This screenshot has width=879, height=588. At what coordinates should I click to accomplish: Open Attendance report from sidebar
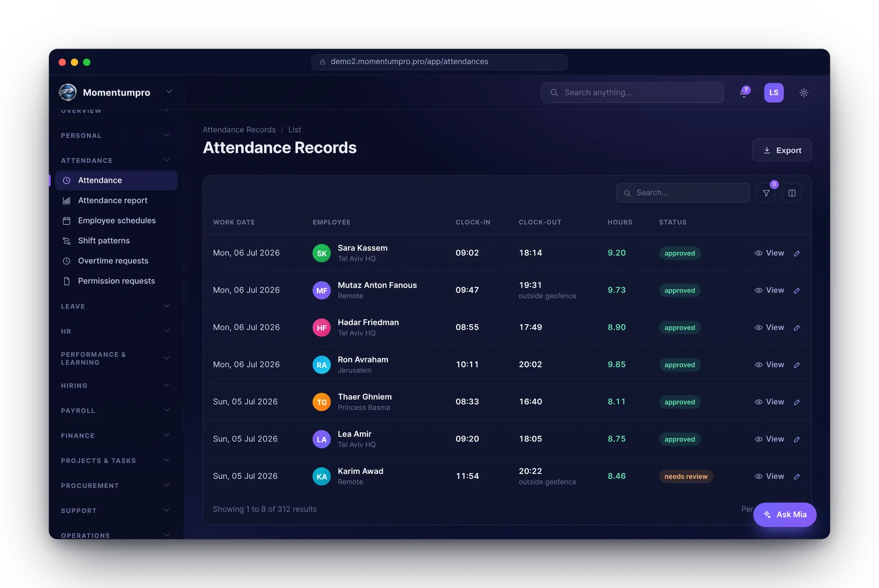click(113, 200)
